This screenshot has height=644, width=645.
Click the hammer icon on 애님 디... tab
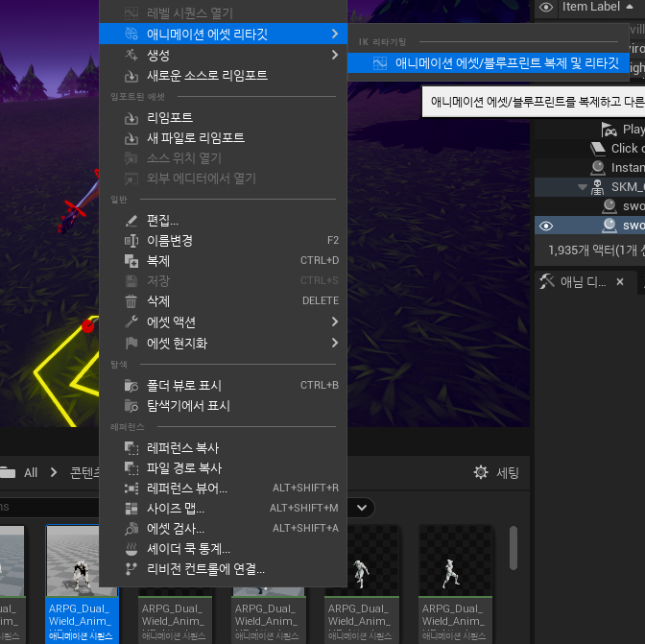(547, 282)
